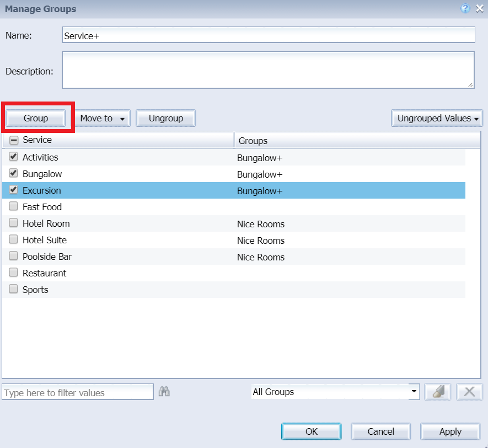488x448 pixels.
Task: Click the rename group pencil icon
Action: point(438,392)
